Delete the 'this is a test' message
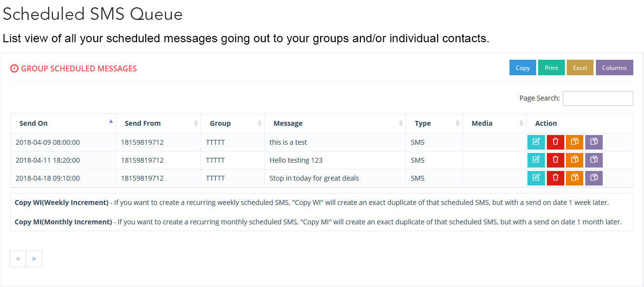Image resolution: width=644 pixels, height=287 pixels. (x=556, y=142)
